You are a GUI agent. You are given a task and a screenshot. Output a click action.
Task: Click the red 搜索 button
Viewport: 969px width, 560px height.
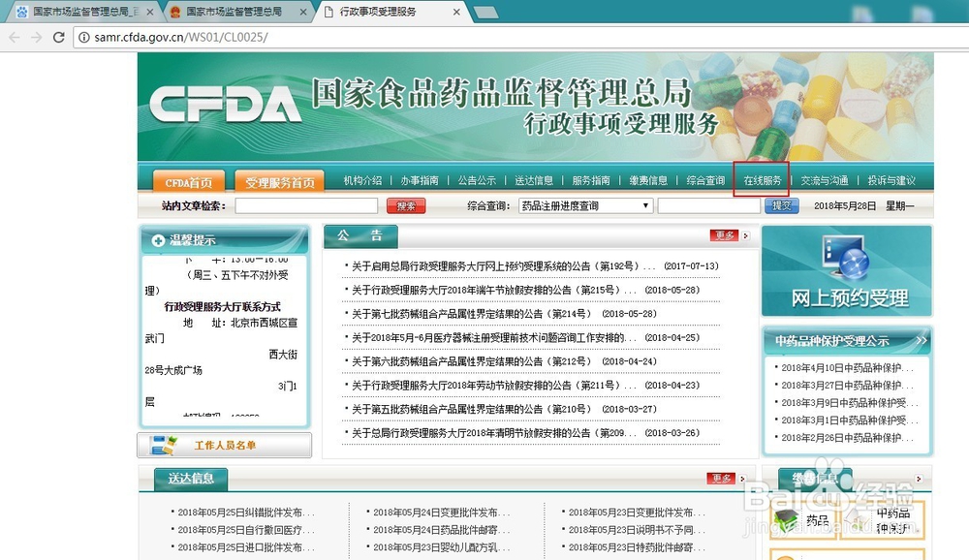point(405,205)
